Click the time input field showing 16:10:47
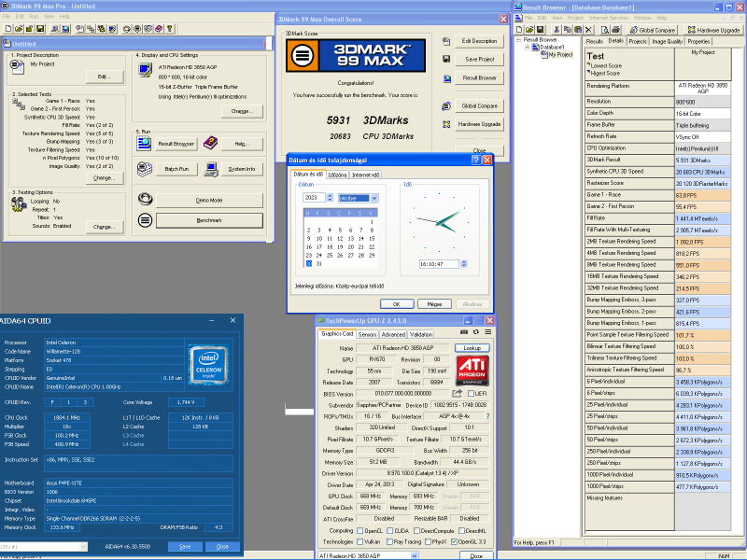Image resolution: width=747 pixels, height=560 pixels. (x=439, y=264)
